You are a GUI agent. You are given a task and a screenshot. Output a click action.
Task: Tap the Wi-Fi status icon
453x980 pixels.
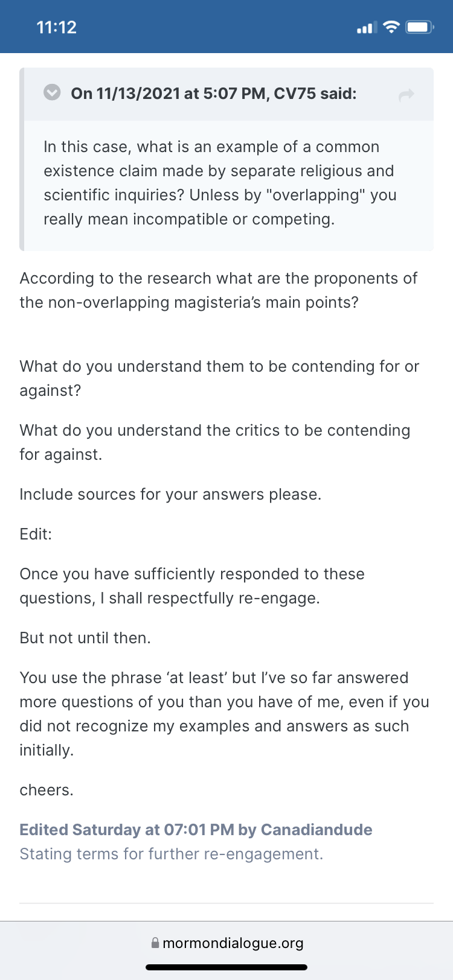[392, 27]
